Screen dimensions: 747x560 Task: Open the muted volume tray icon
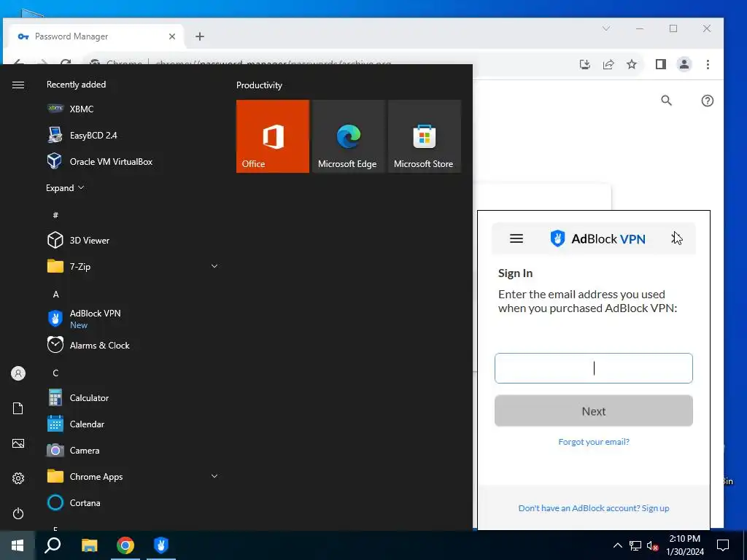click(x=653, y=545)
